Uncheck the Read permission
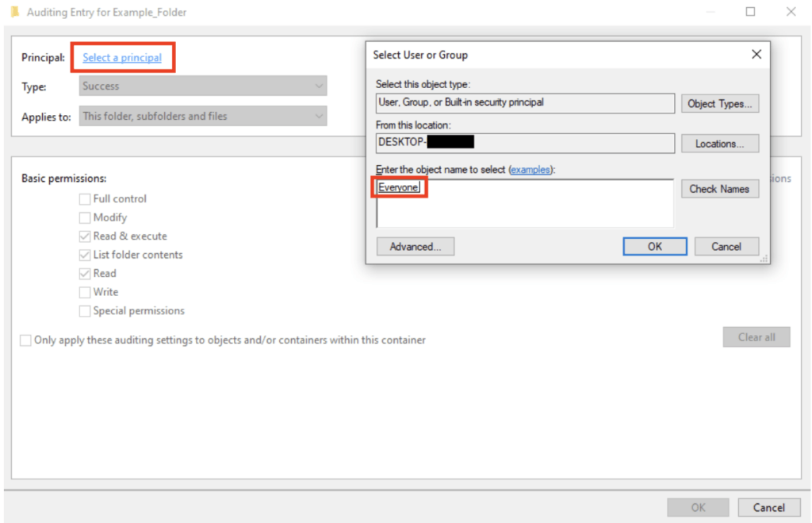This screenshot has height=523, width=812. (84, 273)
